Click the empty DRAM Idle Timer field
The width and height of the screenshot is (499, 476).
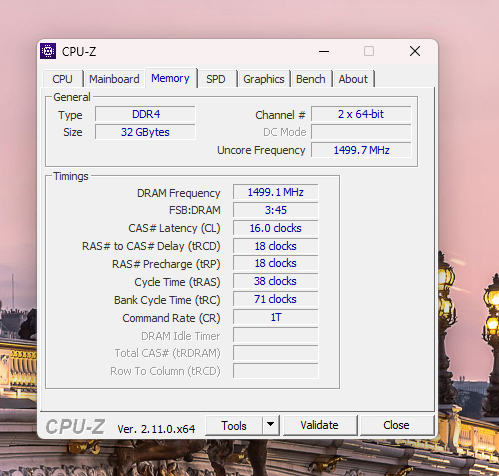pos(276,335)
